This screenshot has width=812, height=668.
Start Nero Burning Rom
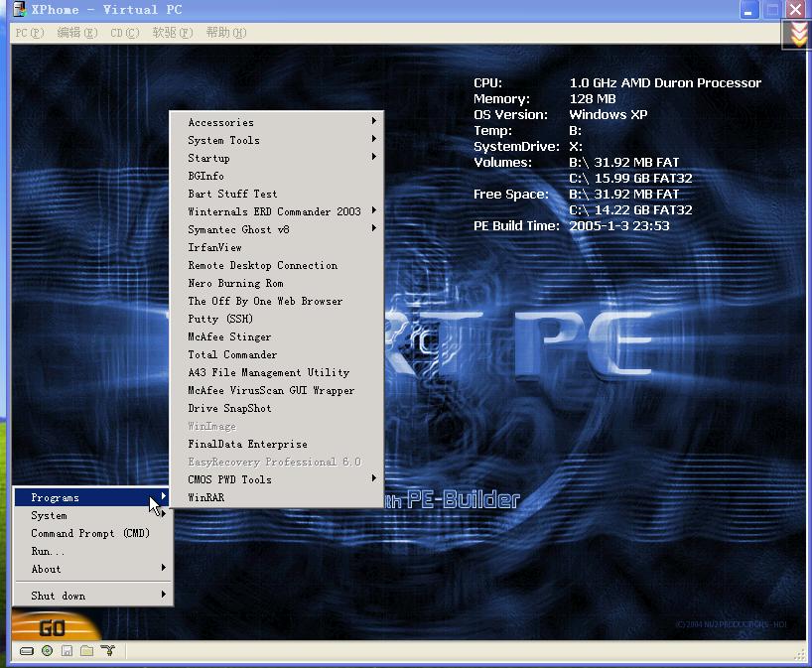(277, 283)
